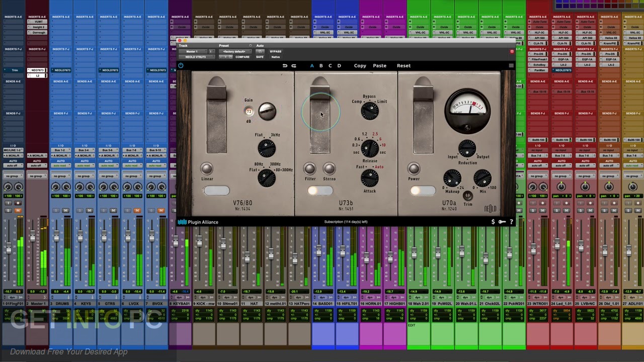Click the Makeup gain knob
644x362 pixels.
click(x=452, y=178)
